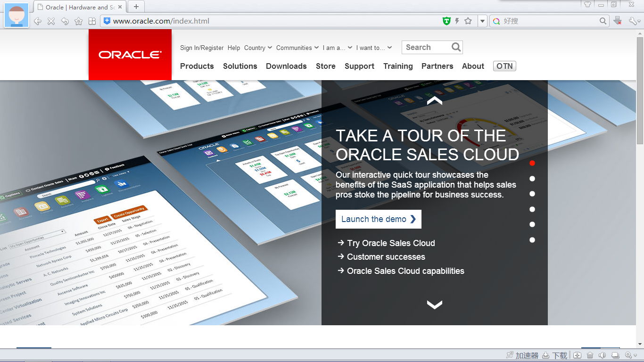
Task: Click the 'Launch the demo' button
Action: [x=379, y=219]
